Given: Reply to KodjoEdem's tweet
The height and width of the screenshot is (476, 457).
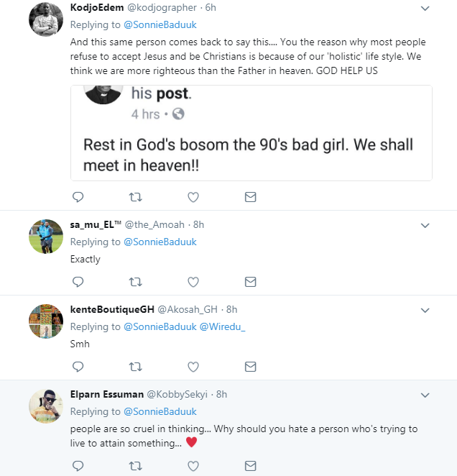Looking at the screenshot, I should tap(78, 197).
